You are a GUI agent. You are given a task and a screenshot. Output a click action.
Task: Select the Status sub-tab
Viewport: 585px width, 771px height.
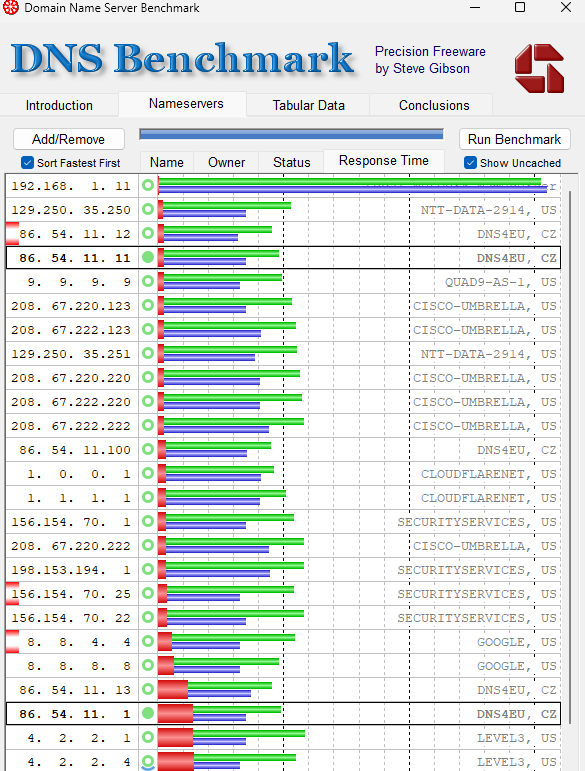292,162
